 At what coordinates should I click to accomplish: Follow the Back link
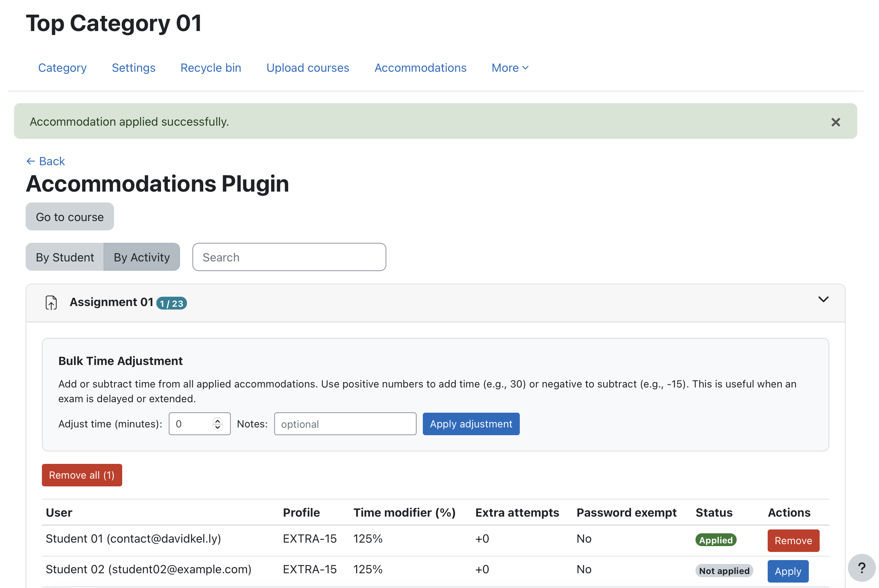click(45, 161)
